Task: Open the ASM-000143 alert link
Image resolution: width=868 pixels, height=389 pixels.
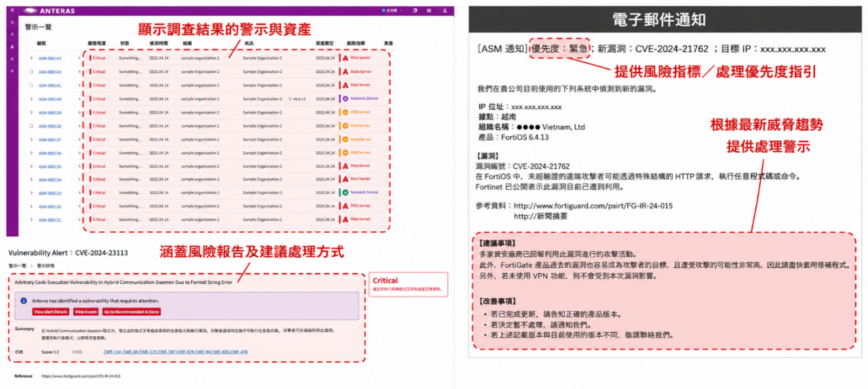Action: [x=50, y=58]
